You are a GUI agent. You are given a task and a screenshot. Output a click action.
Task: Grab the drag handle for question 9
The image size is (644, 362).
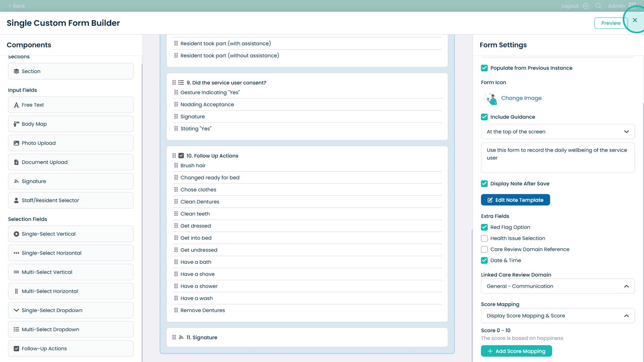pyautogui.click(x=174, y=82)
